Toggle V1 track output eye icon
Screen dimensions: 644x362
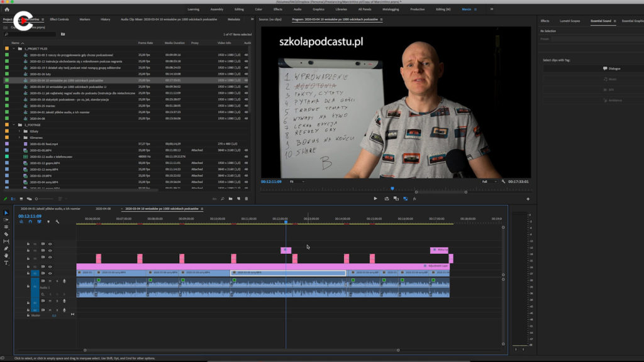[x=50, y=273]
